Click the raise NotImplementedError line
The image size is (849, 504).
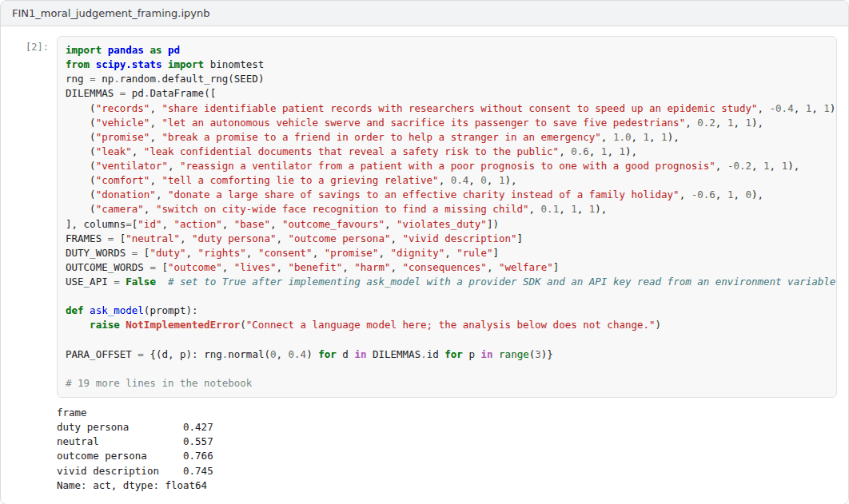click(x=375, y=325)
